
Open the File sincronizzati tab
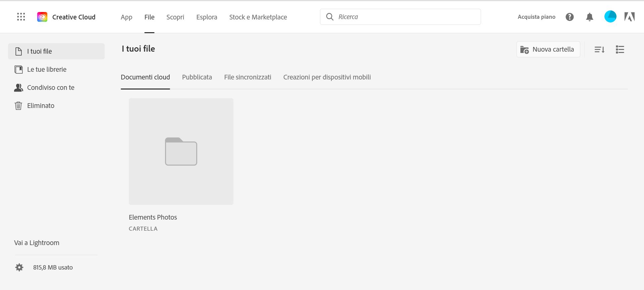[248, 77]
